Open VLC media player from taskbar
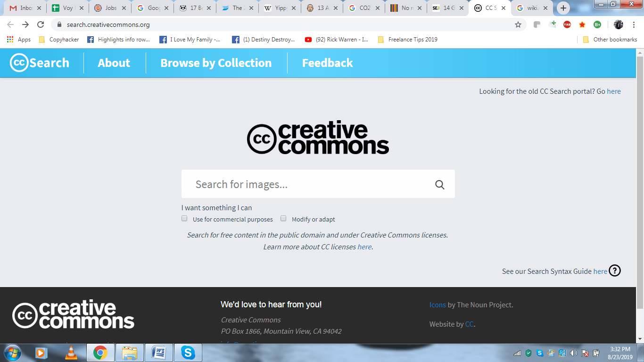 (71, 352)
